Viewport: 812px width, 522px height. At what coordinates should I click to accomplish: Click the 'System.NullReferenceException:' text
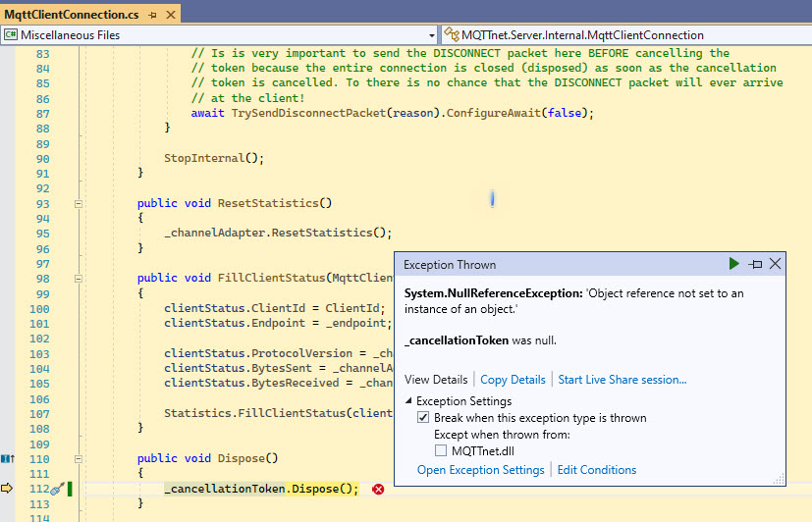[494, 293]
